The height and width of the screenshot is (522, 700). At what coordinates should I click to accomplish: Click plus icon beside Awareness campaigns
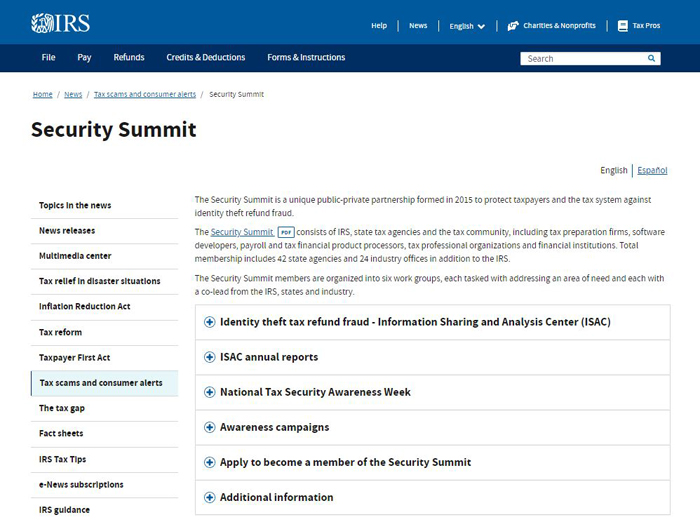click(x=209, y=427)
